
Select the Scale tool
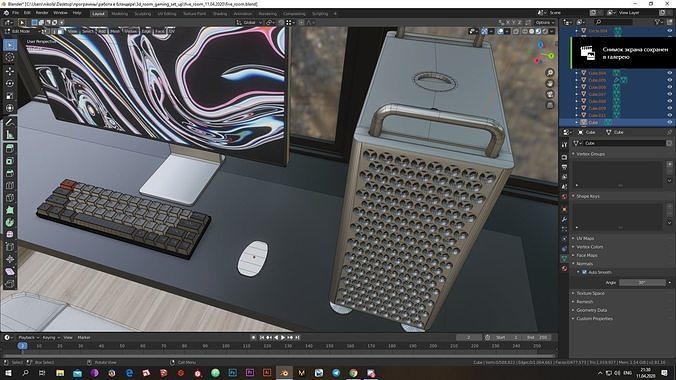pyautogui.click(x=10, y=96)
